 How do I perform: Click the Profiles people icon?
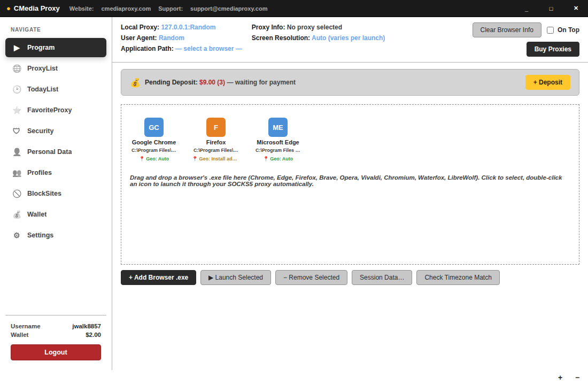tap(17, 173)
